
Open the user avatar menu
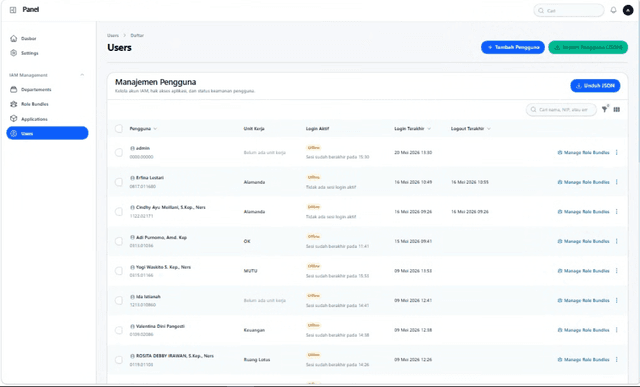pos(628,10)
